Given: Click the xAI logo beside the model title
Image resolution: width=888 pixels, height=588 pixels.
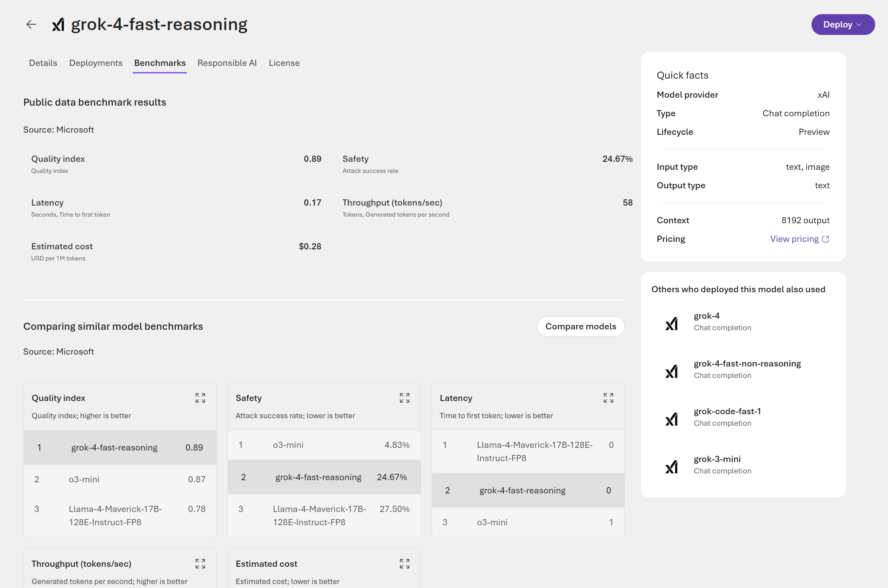Looking at the screenshot, I should [x=58, y=25].
